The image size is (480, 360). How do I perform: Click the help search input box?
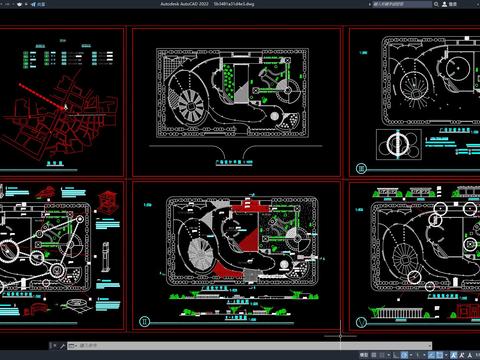click(x=402, y=4)
